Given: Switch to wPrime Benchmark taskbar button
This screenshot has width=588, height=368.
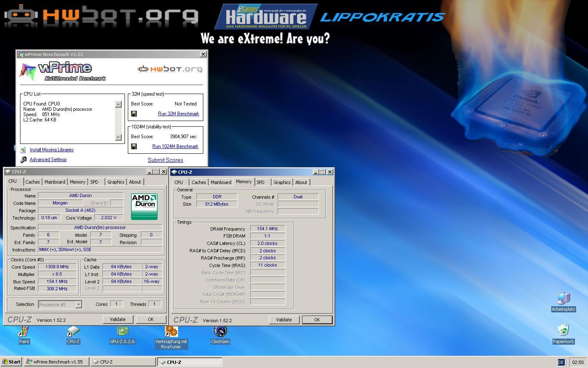Looking at the screenshot, I should coord(56,362).
